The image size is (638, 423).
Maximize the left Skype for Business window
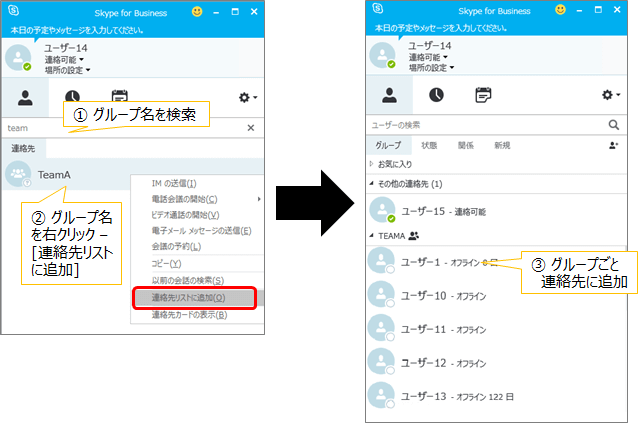click(235, 12)
